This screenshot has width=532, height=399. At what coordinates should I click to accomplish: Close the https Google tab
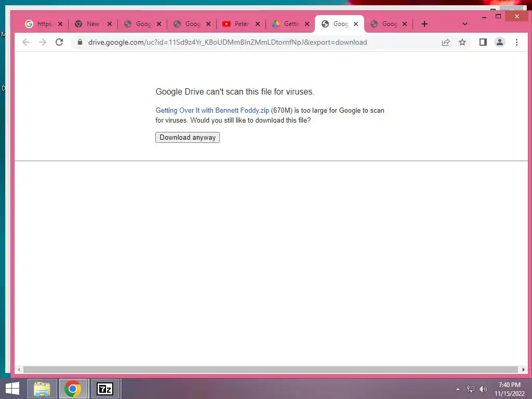[60, 24]
